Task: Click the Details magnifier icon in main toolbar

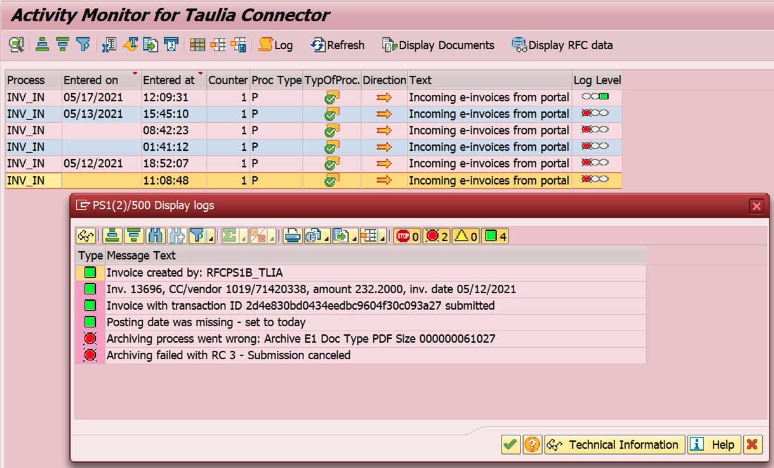Action: [17, 45]
